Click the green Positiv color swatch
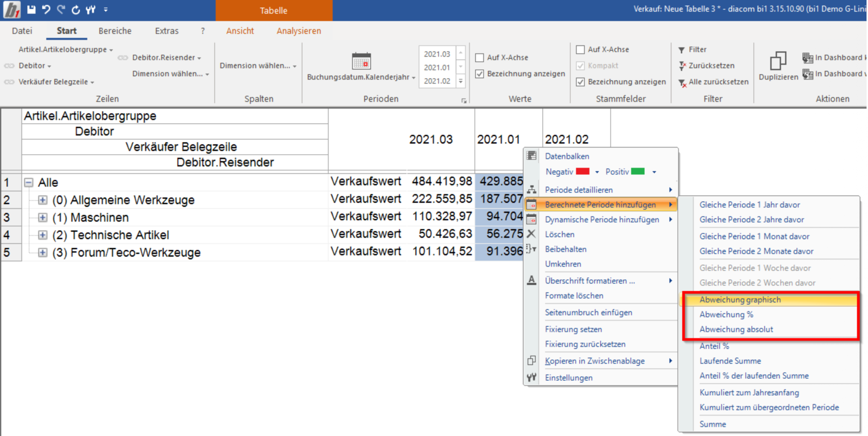The width and height of the screenshot is (868, 436). click(x=638, y=171)
